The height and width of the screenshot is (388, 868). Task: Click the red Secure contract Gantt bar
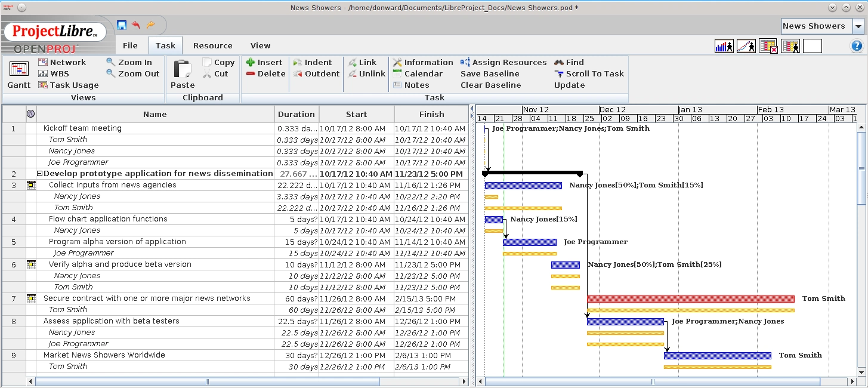[x=691, y=298]
